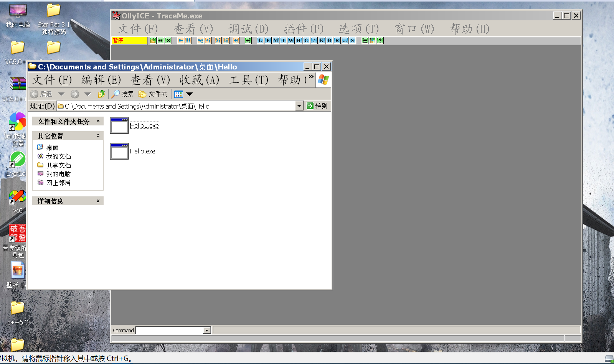The image size is (614, 364).
Task: Open Call stack via K button
Action: point(322,40)
